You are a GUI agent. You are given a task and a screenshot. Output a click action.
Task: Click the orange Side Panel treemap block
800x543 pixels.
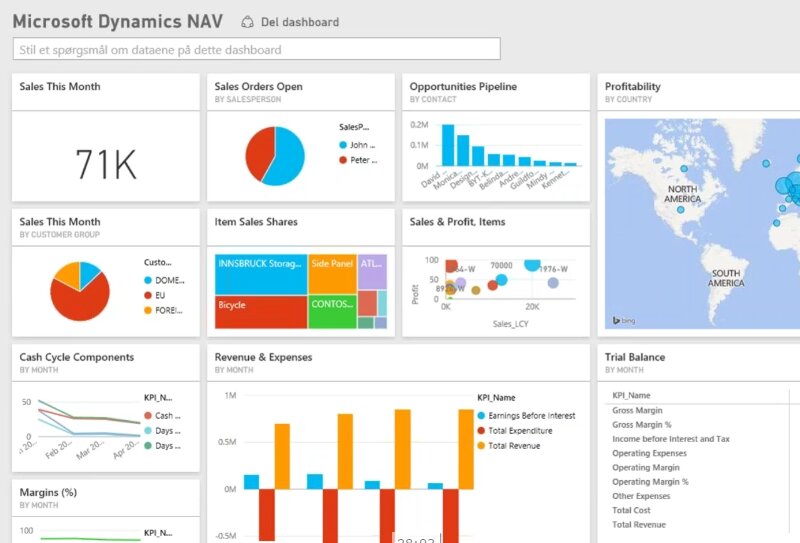[331, 270]
